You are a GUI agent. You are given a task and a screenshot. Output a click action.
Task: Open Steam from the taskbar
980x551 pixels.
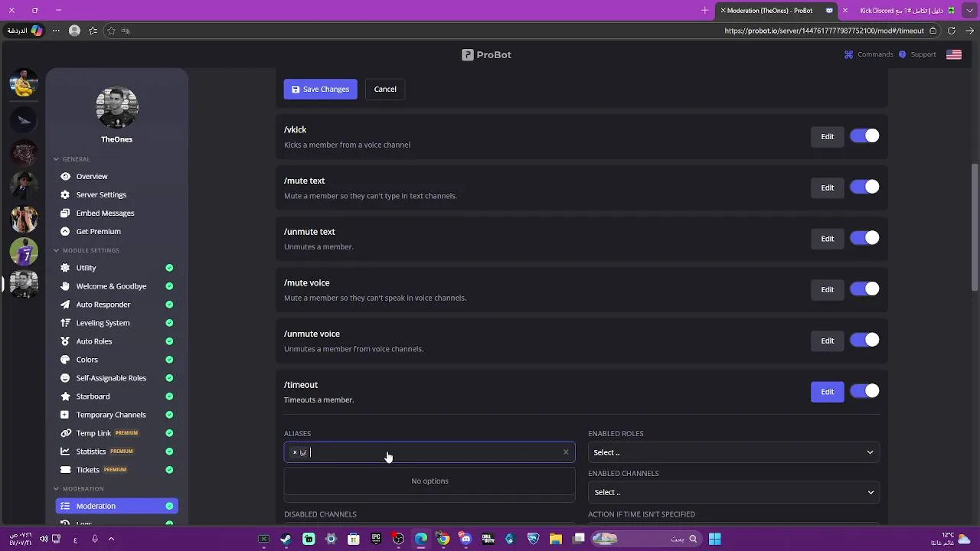(x=286, y=539)
